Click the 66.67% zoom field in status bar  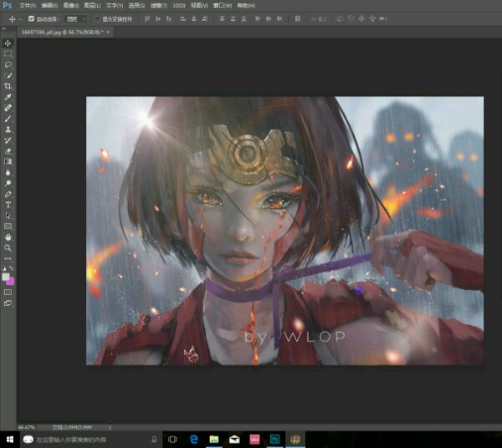click(x=26, y=427)
